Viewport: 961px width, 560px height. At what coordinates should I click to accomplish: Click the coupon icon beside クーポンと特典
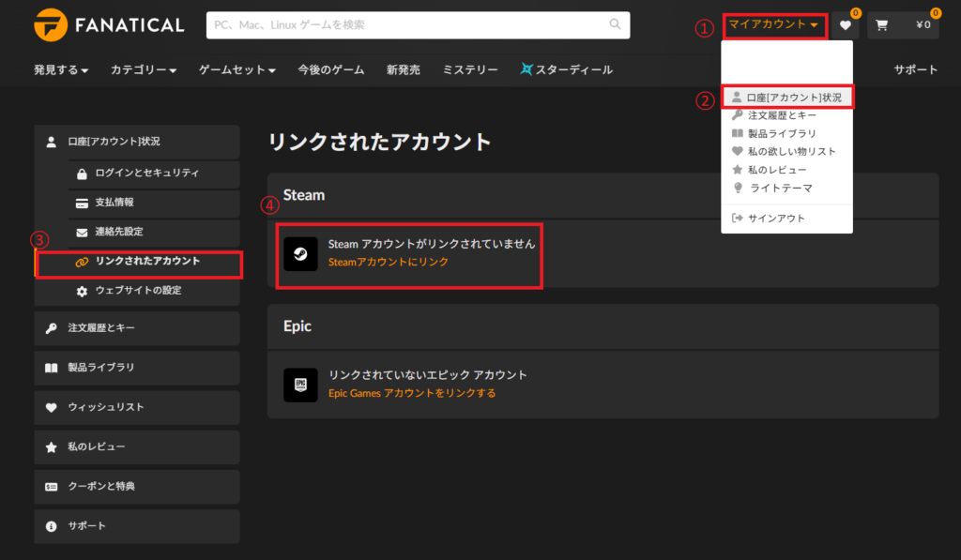tap(52, 487)
